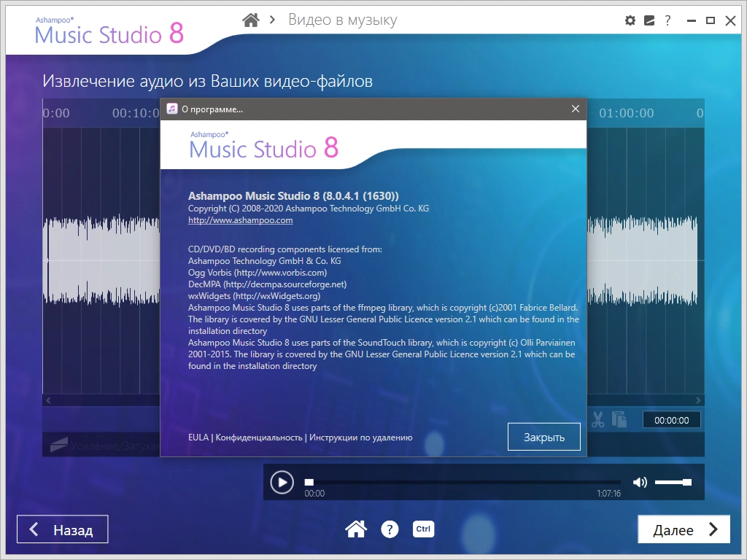Open the "Конфиденциальность" link
Viewport: 747px width, 560px height.
click(x=259, y=437)
